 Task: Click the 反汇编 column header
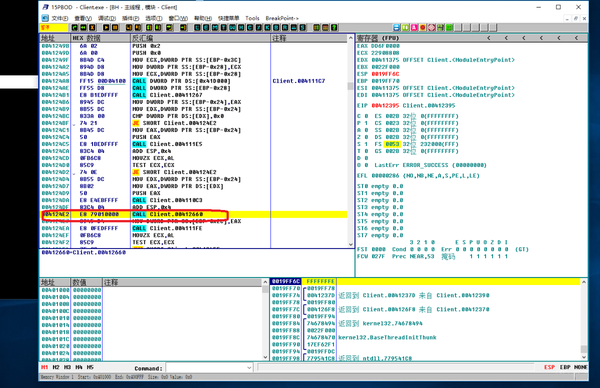tap(201, 38)
